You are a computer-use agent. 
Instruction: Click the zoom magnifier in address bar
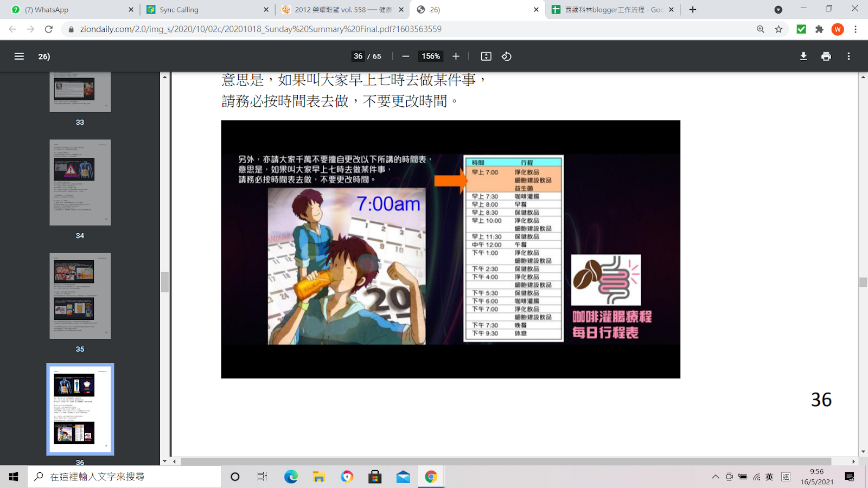pyautogui.click(x=761, y=29)
